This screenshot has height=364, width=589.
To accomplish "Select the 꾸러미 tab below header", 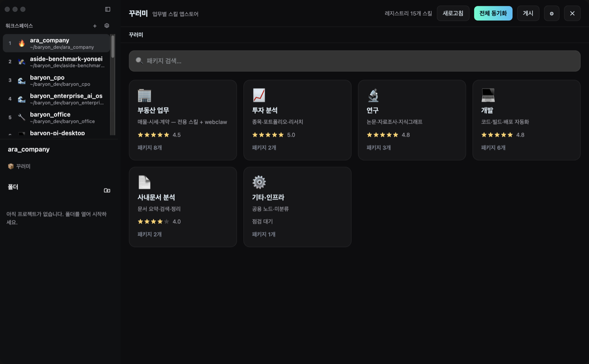I will (136, 35).
